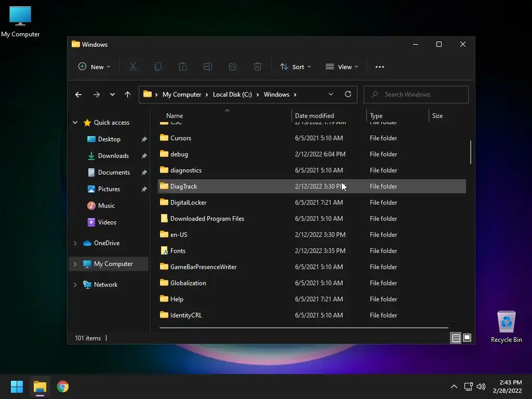Click Local Disk (C:) breadcrumb

point(232,95)
